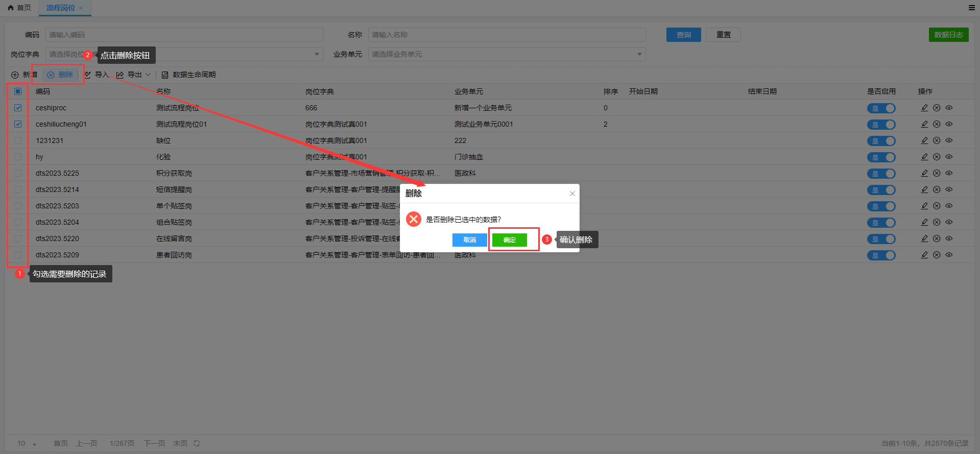The height and width of the screenshot is (454, 980).
Task: Edit row dts2023.5209
Action: [x=924, y=255]
